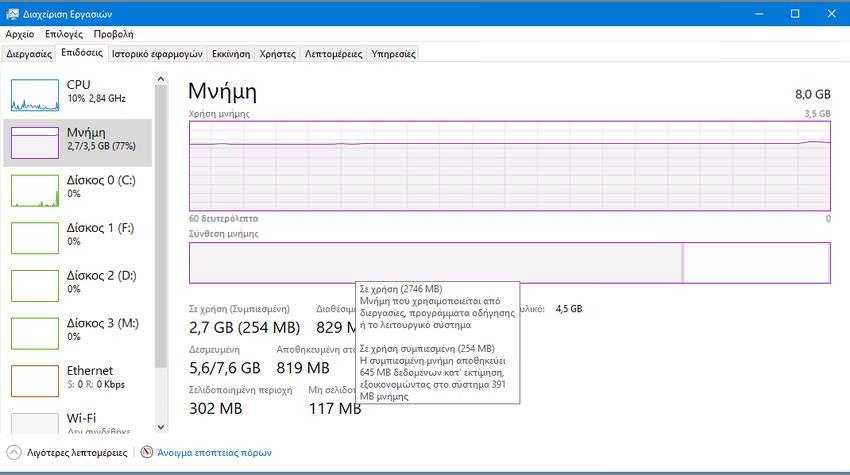This screenshot has width=850, height=475.
Task: Open the Αρχείο menu
Action: click(x=20, y=34)
